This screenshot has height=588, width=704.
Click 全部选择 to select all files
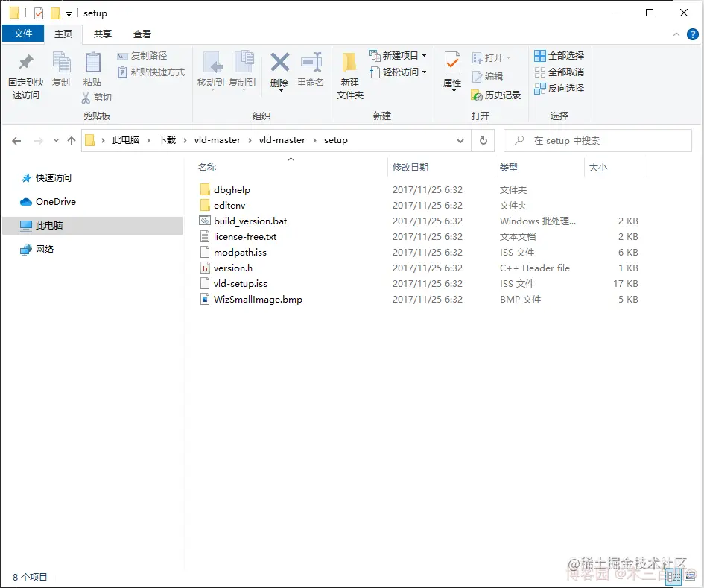pyautogui.click(x=559, y=55)
